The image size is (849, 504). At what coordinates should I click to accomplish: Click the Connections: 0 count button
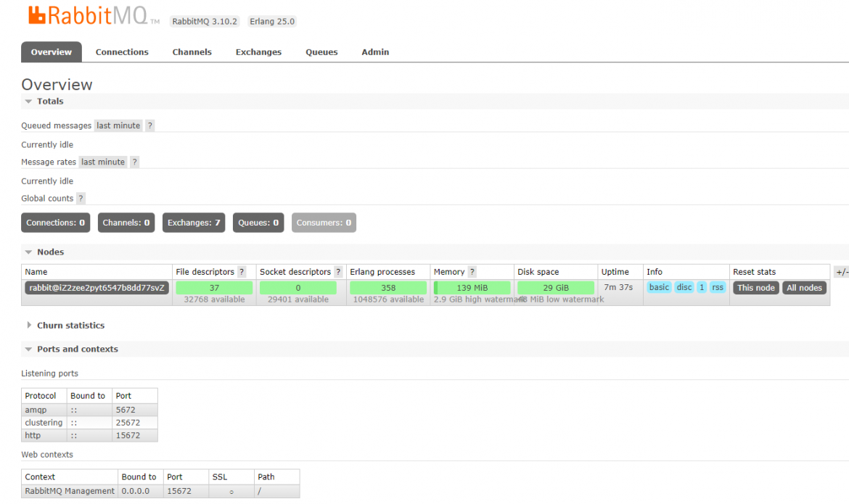pyautogui.click(x=56, y=223)
